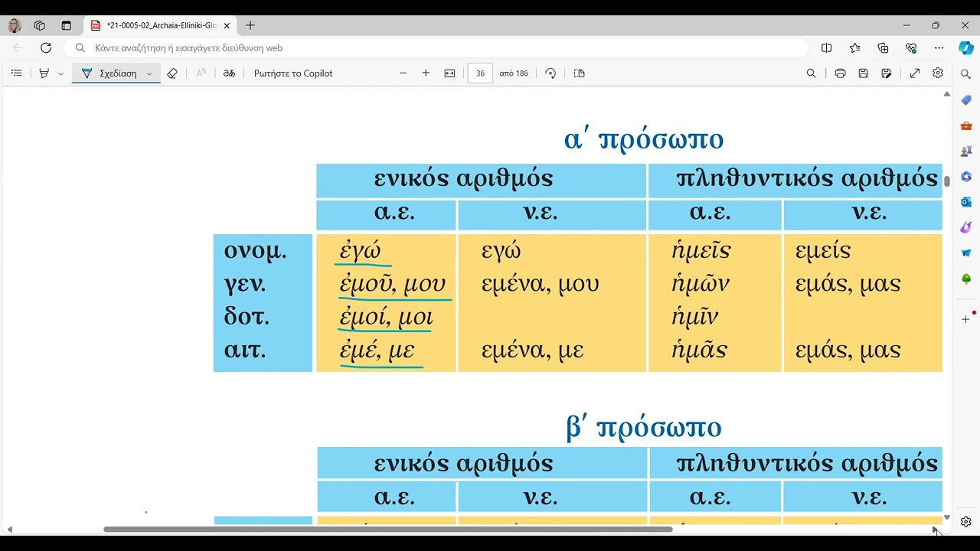Open Microsoft 365 from the sidebar
The image size is (980, 551).
click(966, 177)
